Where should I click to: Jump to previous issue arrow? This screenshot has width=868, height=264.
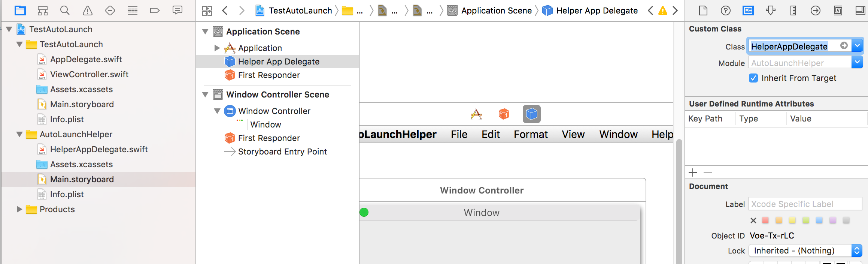(x=650, y=10)
